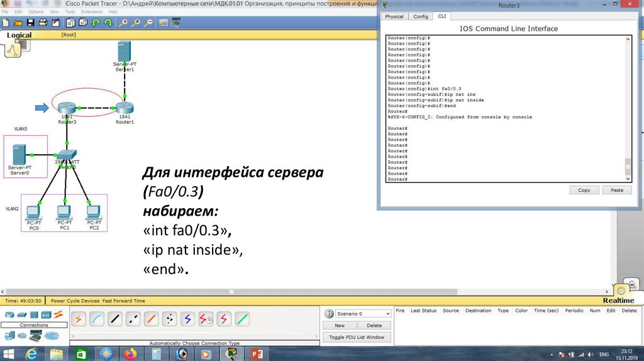Screen dimensions: 644x361
Task: Click inside the IOS command line terminal
Action: (506, 109)
